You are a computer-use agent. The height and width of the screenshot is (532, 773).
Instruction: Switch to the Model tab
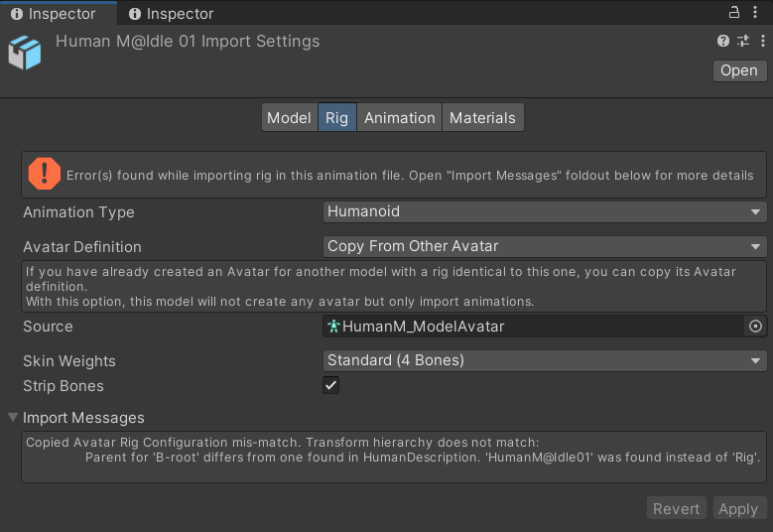(x=289, y=118)
